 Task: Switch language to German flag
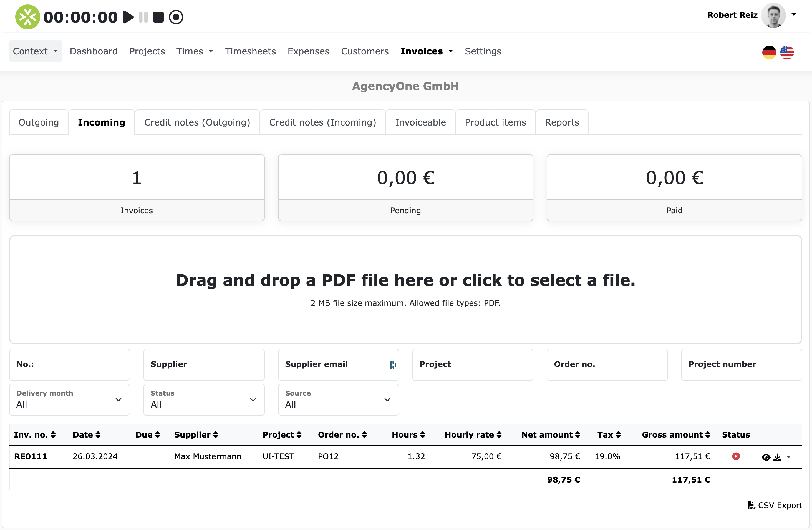pyautogui.click(x=769, y=52)
